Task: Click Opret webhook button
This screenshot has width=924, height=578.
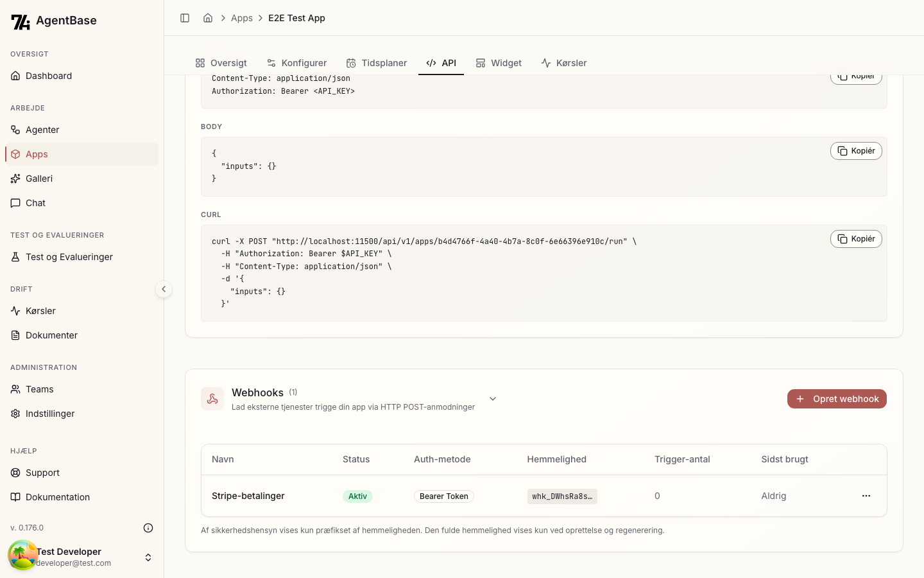Action: 837,399
